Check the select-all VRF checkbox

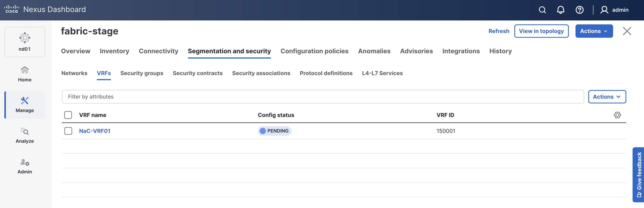tap(68, 115)
